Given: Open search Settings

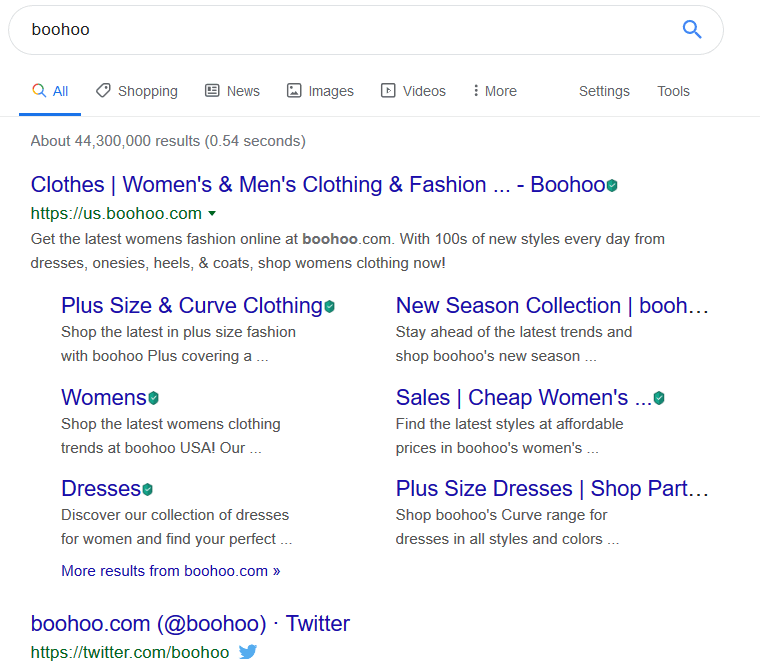Looking at the screenshot, I should point(604,91).
